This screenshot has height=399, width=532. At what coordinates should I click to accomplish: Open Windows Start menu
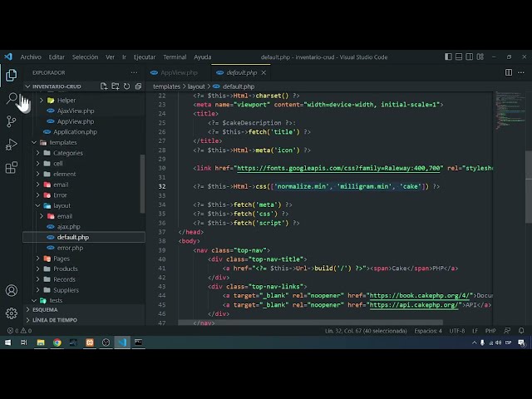click(x=7, y=342)
